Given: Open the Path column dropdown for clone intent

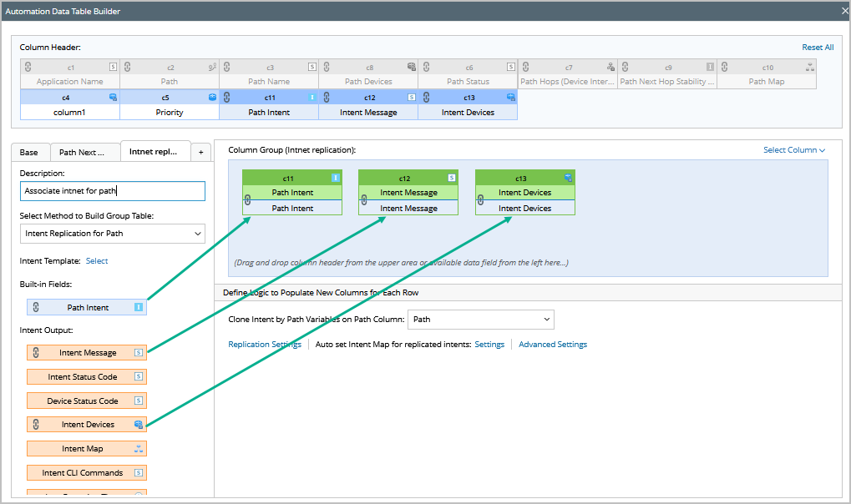Looking at the screenshot, I should coord(481,319).
